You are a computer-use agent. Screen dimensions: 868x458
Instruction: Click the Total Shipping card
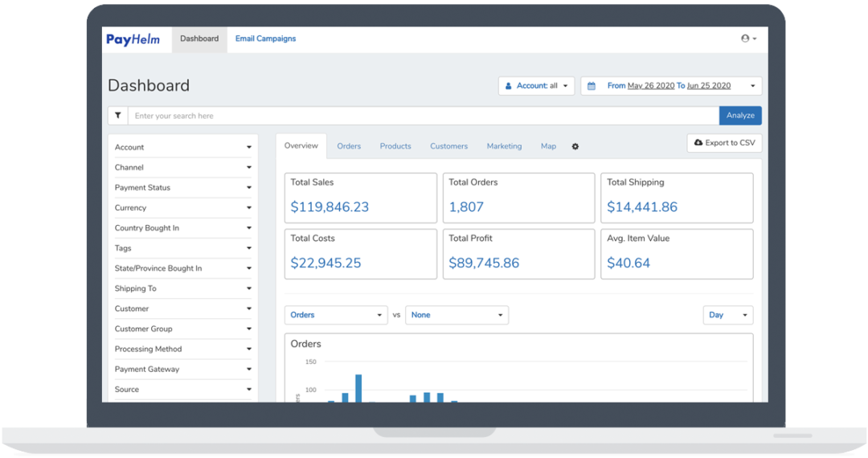click(x=677, y=198)
